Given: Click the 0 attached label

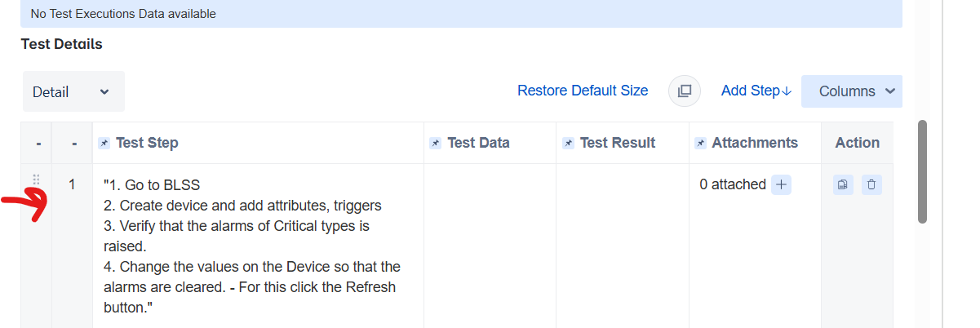Looking at the screenshot, I should point(733,184).
